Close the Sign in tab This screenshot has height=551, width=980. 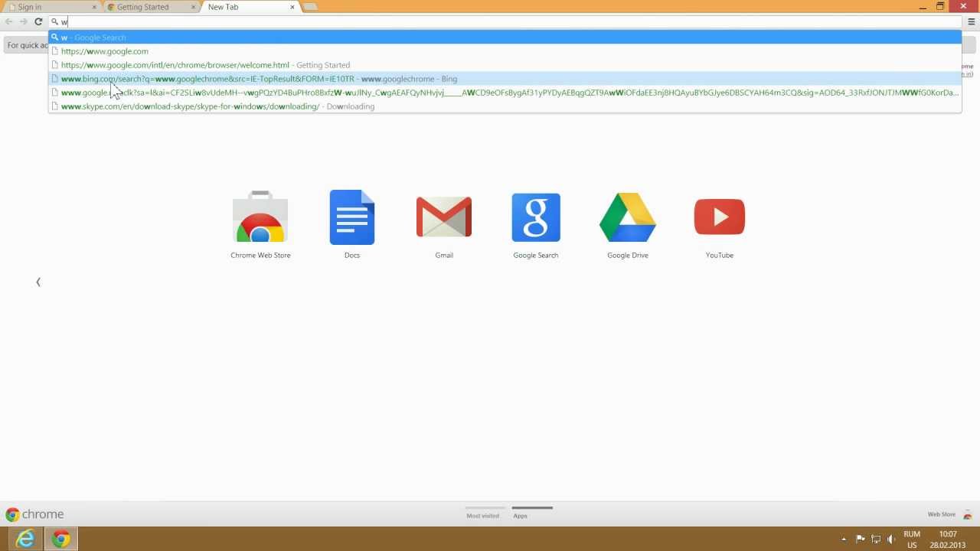point(94,7)
